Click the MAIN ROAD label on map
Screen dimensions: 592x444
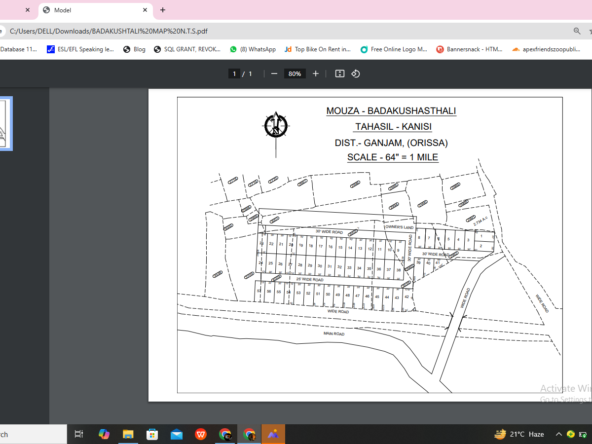[334, 333]
